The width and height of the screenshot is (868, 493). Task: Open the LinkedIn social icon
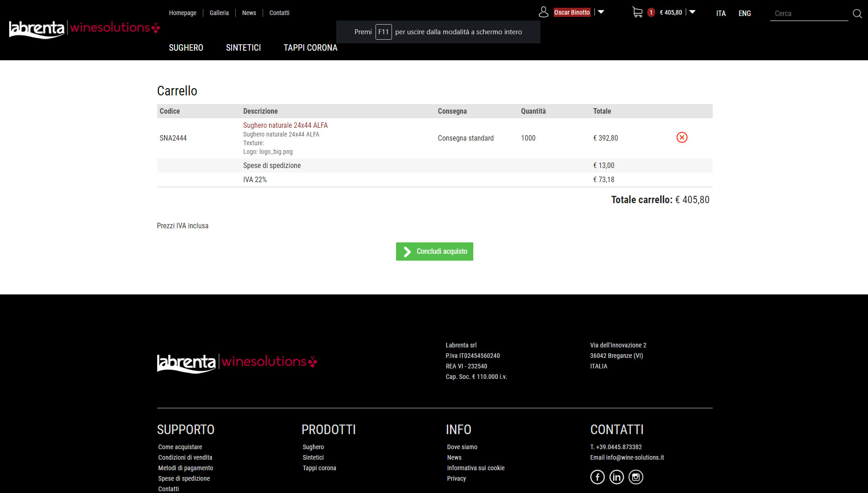[616, 477]
